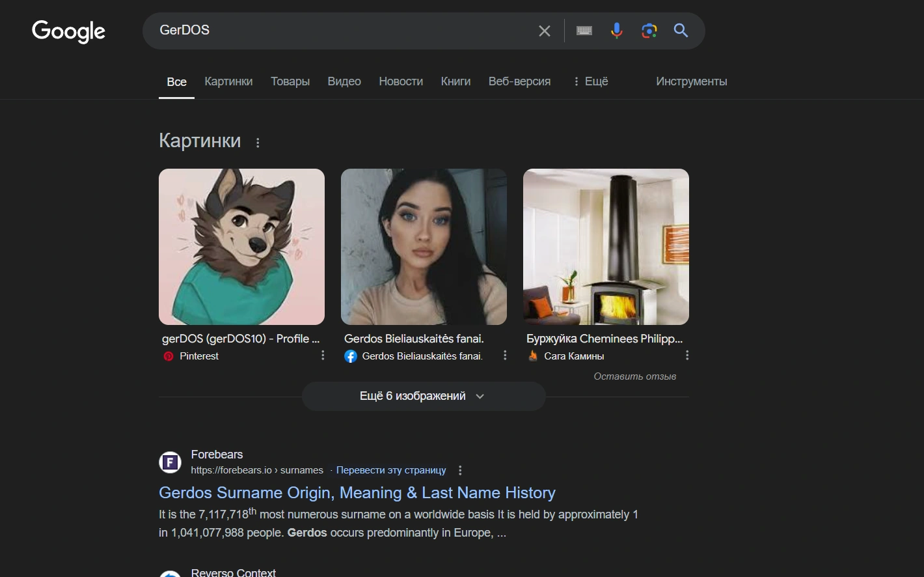This screenshot has height=577, width=924.
Task: Clear the search box with the X icon
Action: click(545, 31)
